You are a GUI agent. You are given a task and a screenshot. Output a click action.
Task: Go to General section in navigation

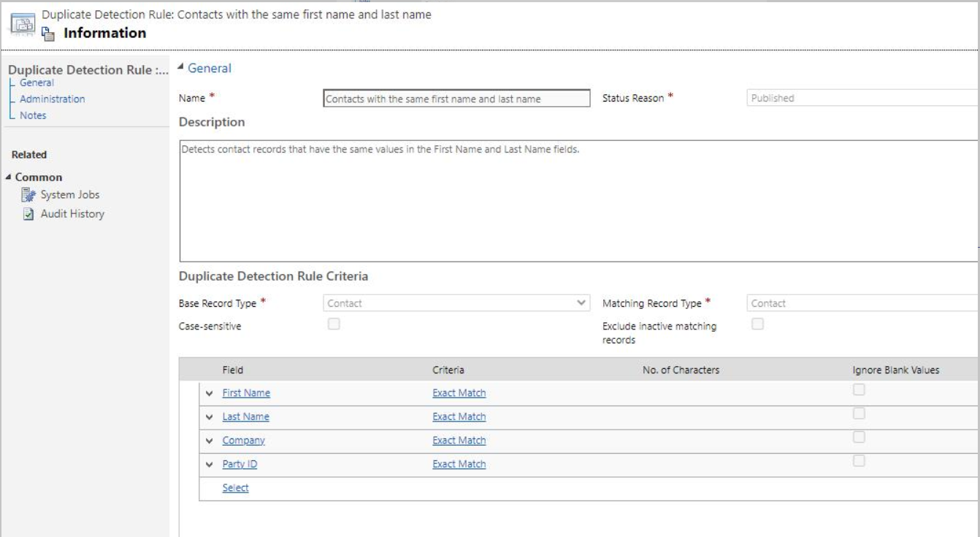coord(37,83)
